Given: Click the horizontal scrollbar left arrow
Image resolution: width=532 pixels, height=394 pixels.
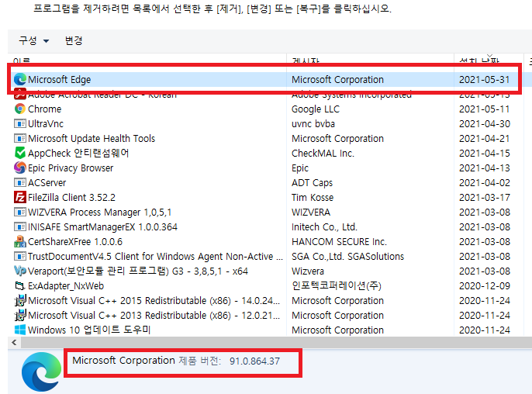Looking at the screenshot, I should (x=13, y=342).
